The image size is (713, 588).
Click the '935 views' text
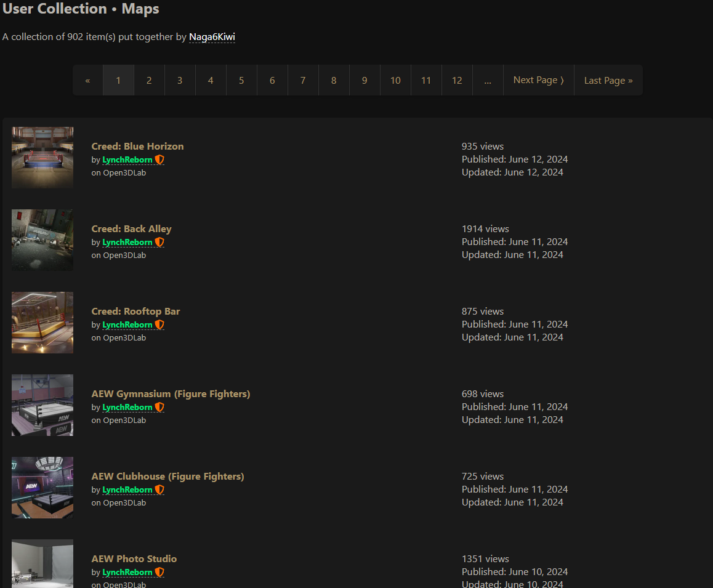[483, 147]
